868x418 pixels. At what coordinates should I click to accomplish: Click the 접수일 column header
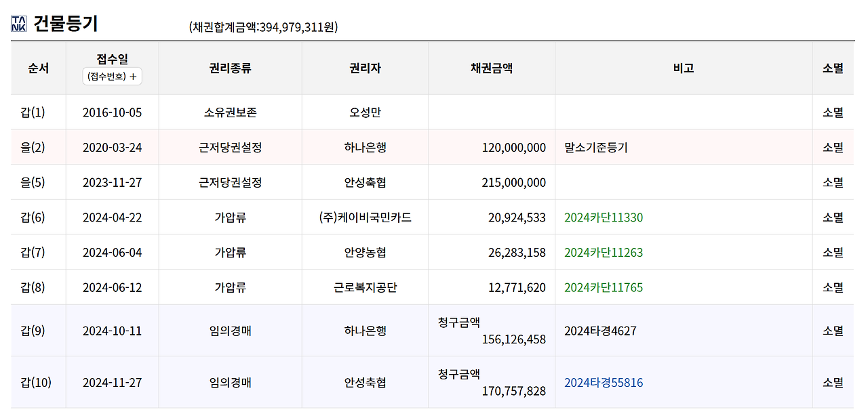tap(112, 60)
